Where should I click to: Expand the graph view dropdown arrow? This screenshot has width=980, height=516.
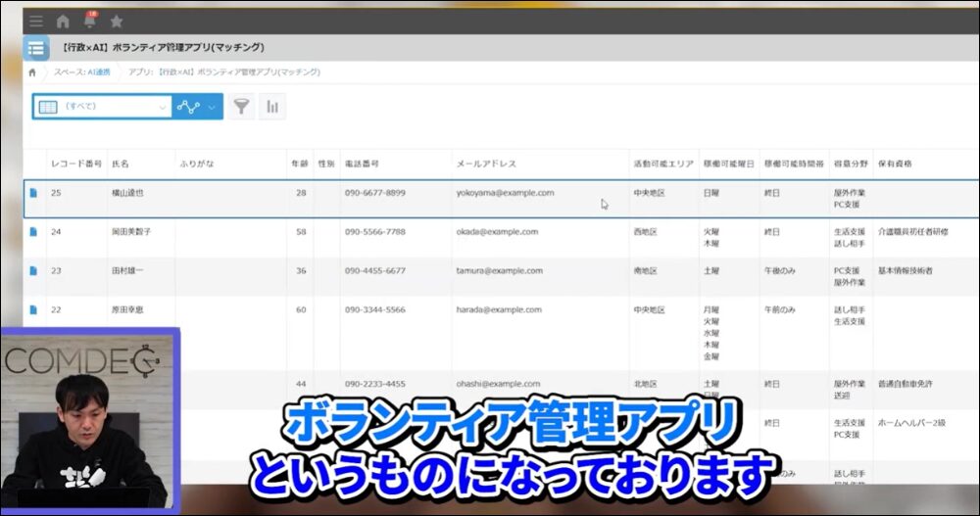click(x=212, y=107)
